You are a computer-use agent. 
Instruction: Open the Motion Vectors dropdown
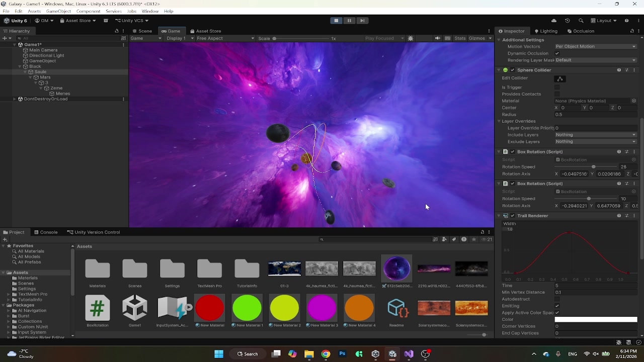point(595,46)
